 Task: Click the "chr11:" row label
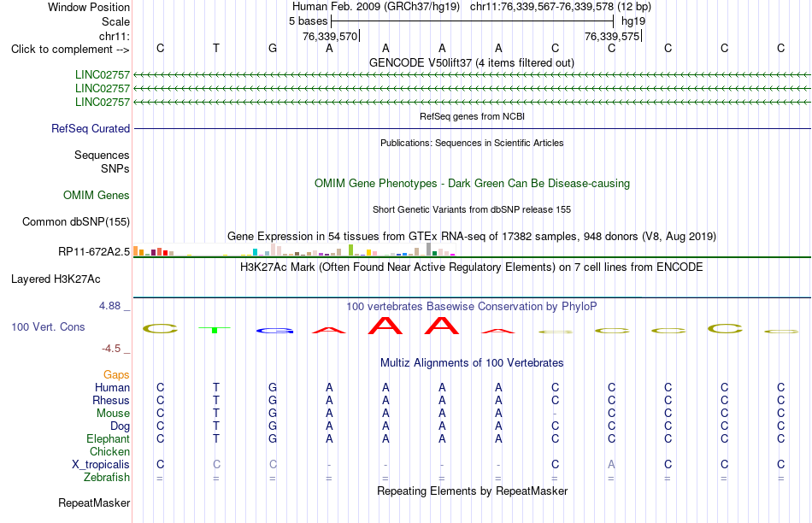(x=115, y=36)
